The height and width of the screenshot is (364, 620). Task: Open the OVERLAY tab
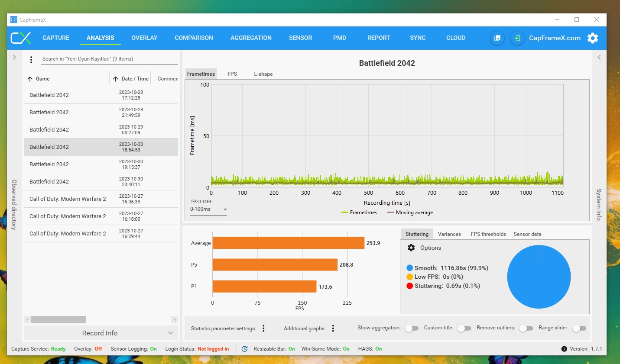(144, 38)
